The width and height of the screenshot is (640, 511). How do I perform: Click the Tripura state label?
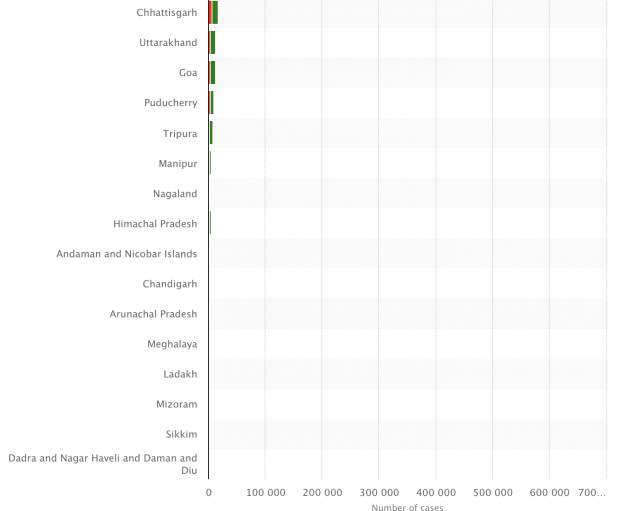pyautogui.click(x=180, y=133)
